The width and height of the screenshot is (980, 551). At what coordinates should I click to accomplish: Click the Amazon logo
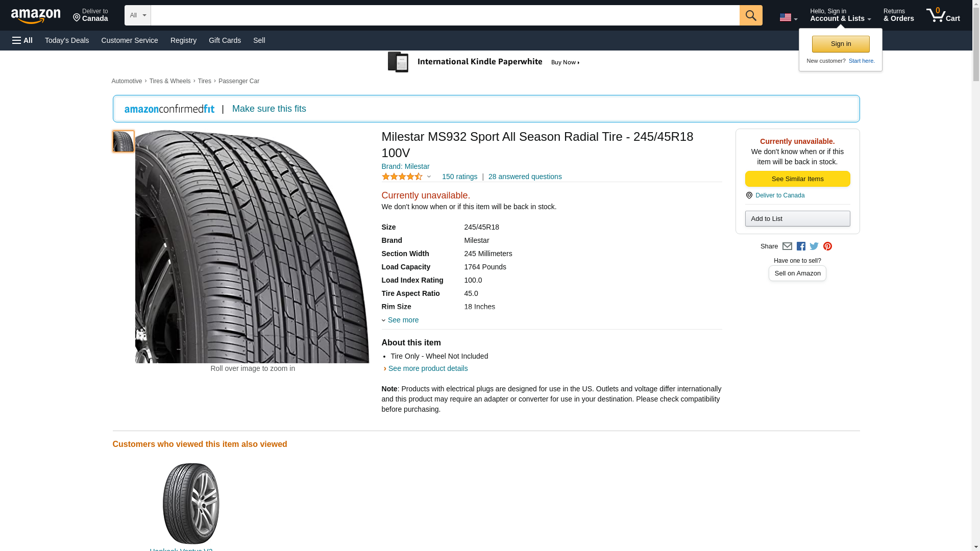tap(36, 16)
